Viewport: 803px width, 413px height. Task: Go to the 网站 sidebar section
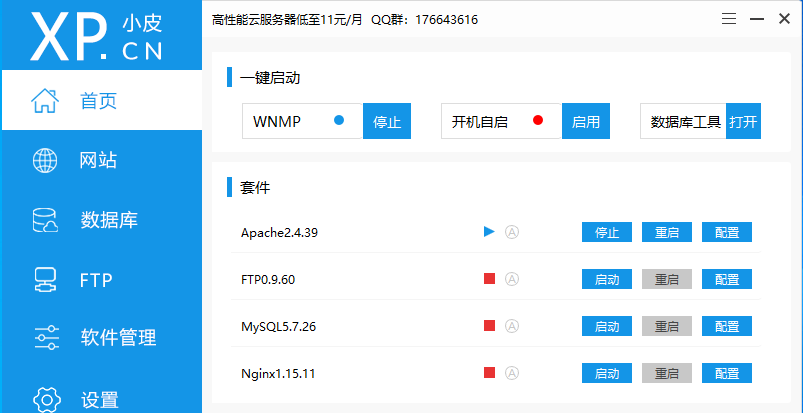click(102, 160)
